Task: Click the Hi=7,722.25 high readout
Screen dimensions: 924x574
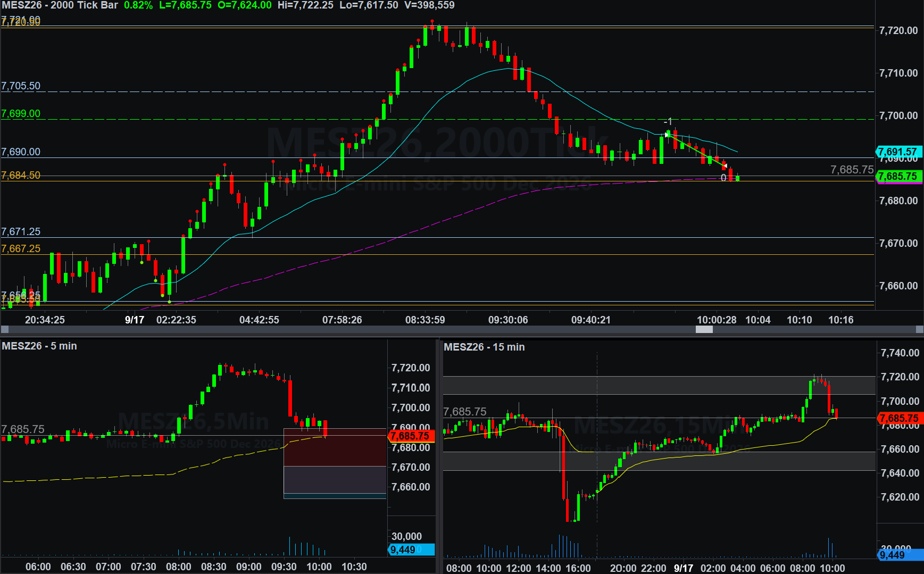Action: [305, 5]
